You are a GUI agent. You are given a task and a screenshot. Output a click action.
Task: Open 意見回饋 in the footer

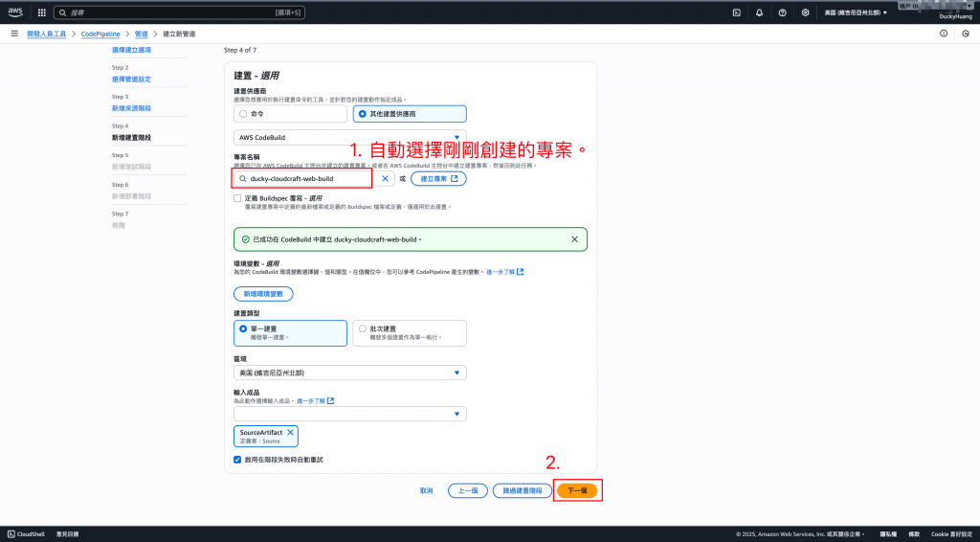pos(68,534)
